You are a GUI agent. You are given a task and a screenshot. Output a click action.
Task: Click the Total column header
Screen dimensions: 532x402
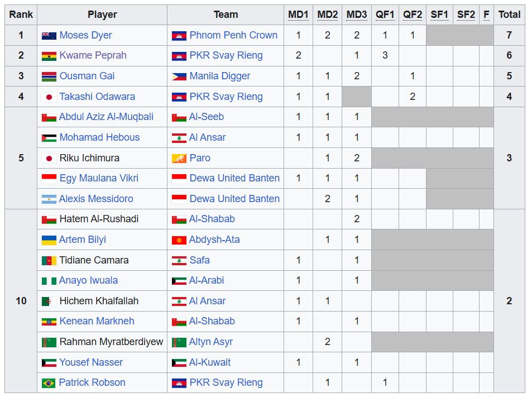[x=509, y=15]
